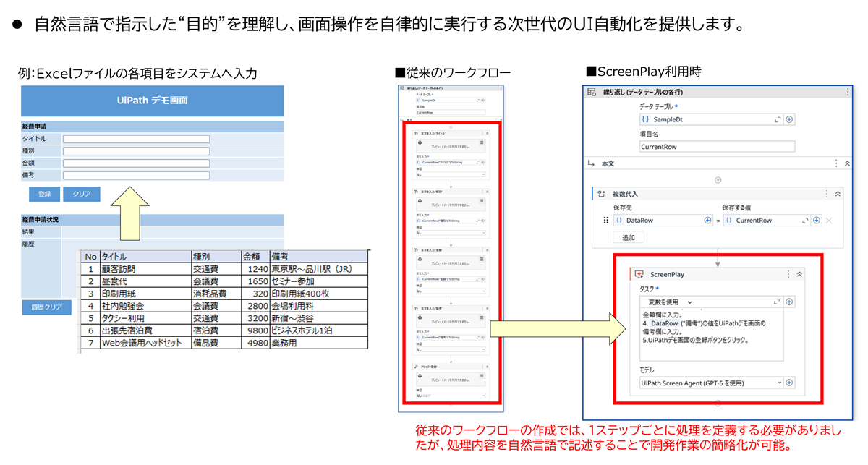Click the 備考 column header in the table
868x465 pixels.
[x=320, y=257]
